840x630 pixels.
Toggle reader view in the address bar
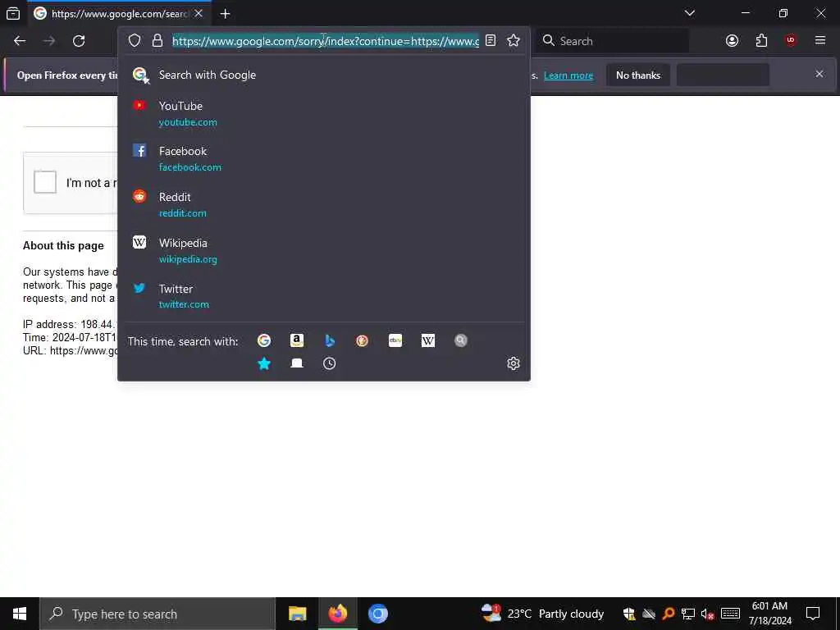click(491, 41)
